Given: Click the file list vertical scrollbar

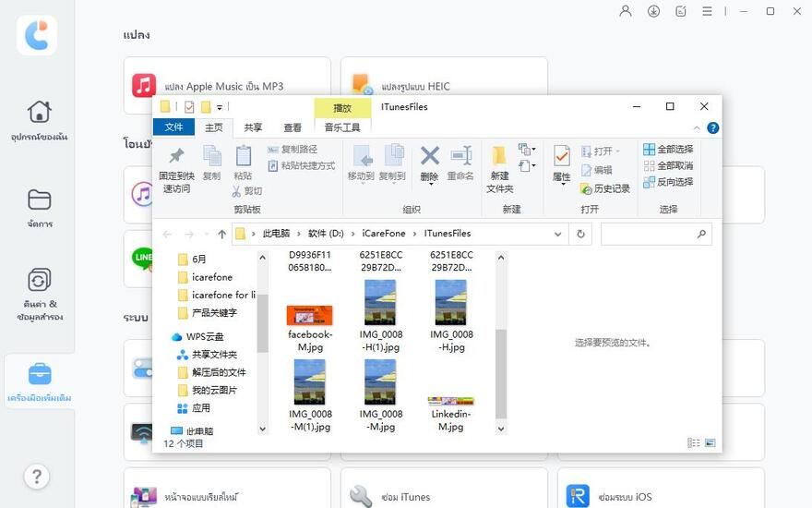Looking at the screenshot, I should [x=501, y=369].
